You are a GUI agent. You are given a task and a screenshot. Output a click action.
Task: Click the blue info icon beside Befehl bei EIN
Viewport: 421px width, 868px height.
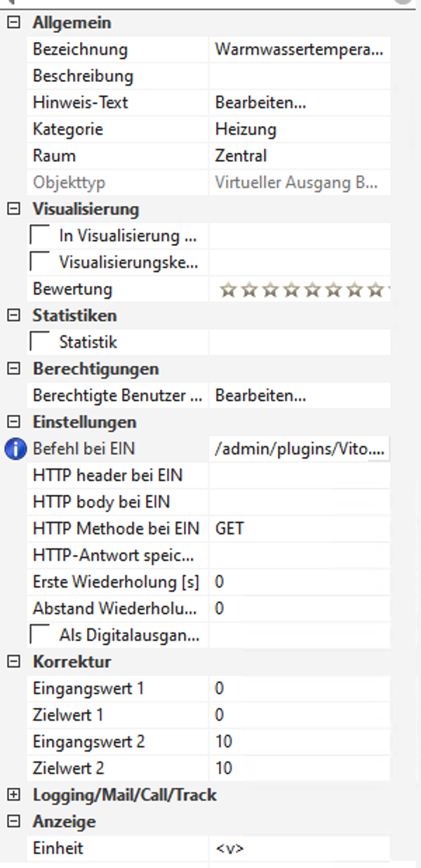point(15,449)
